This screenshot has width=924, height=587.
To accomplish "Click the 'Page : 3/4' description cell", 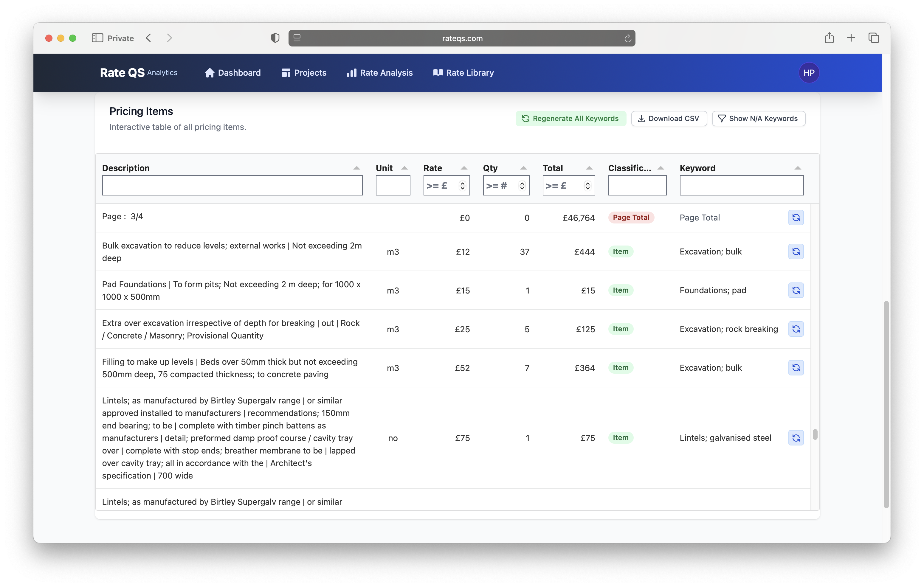I will click(x=123, y=216).
